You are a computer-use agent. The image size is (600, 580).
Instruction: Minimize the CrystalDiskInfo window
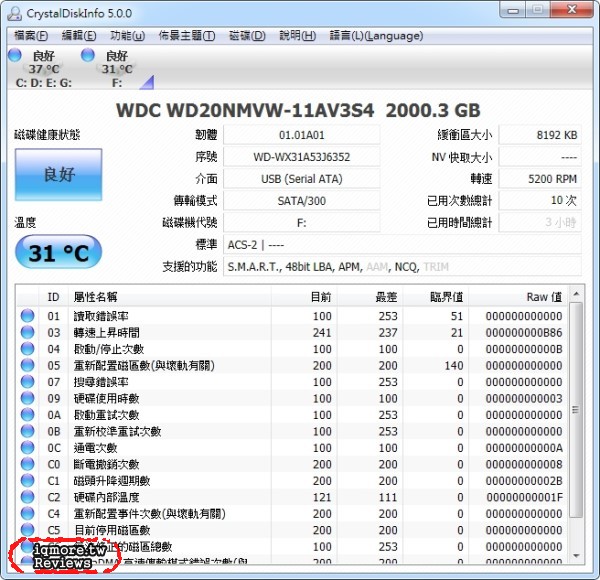tap(513, 10)
